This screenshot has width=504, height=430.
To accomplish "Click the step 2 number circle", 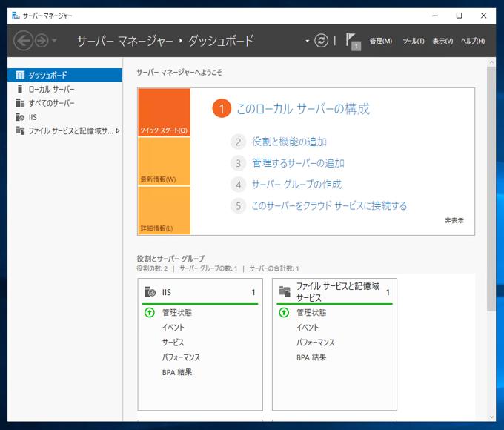I will [238, 142].
